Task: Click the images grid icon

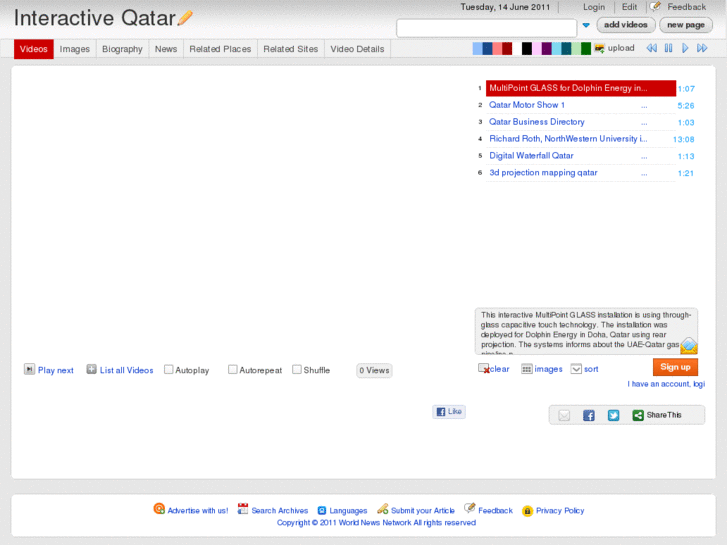Action: click(x=527, y=369)
